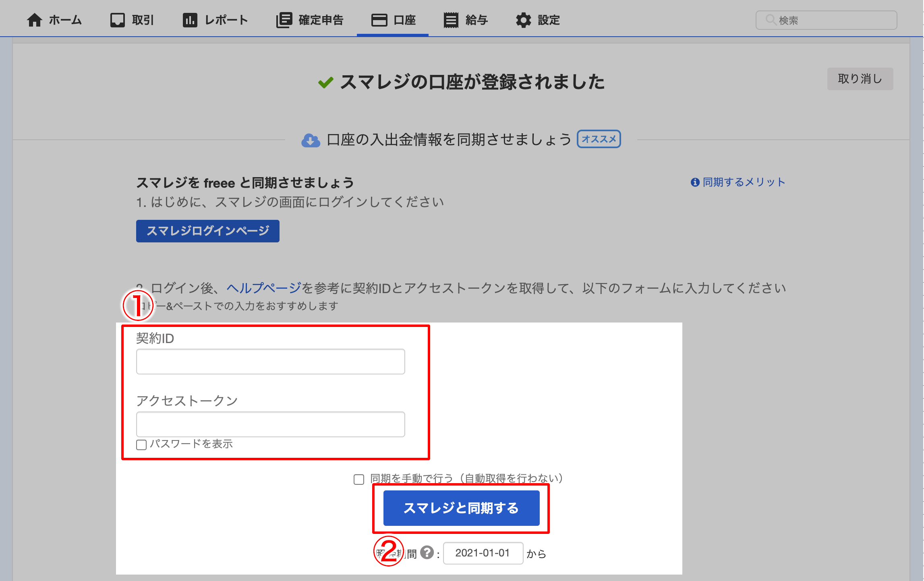This screenshot has width=924, height=581.
Task: Toggle パスワードを表示 checkbox
Action: 141,445
